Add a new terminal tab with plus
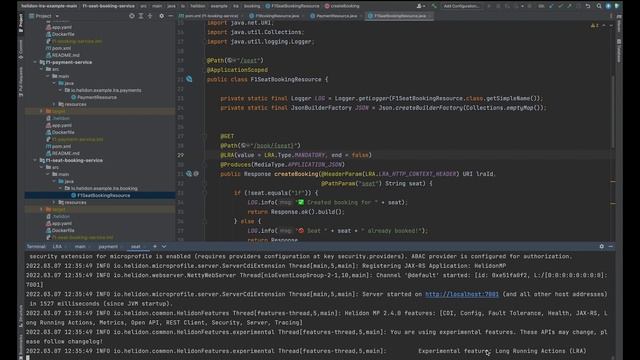Viewport: 640px width, 360px height. [x=155, y=247]
